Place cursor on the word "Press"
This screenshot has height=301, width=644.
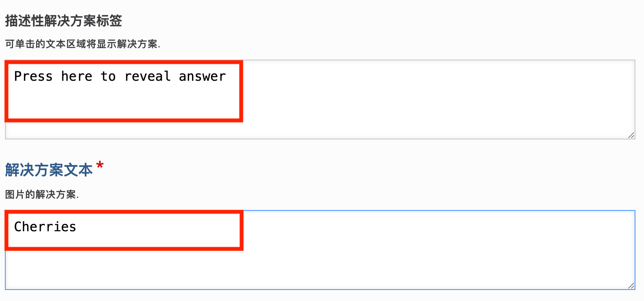pos(33,76)
